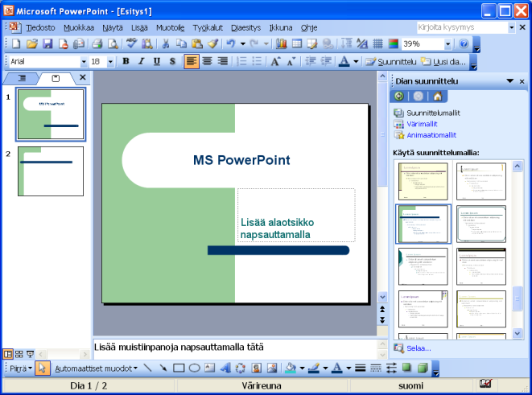Open the Dian suunnittelu pane menu arrow
532x395 pixels.
click(x=509, y=81)
